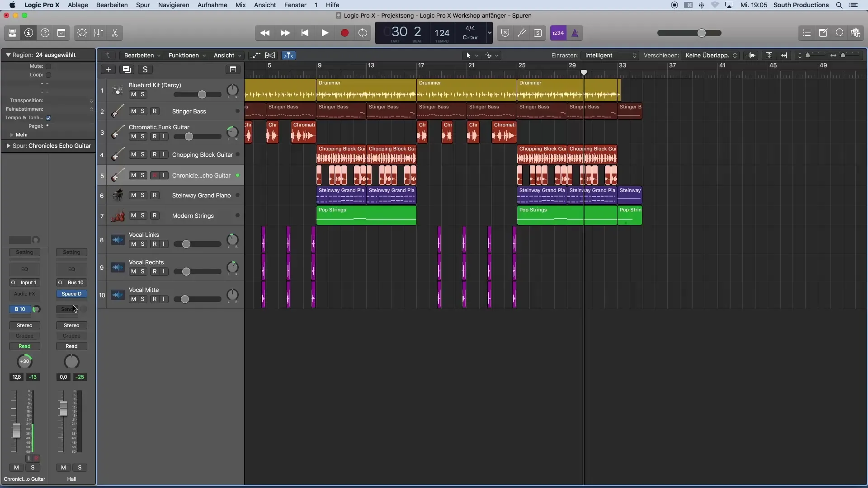The image size is (868, 488).
Task: Open the Note Pads icon
Action: 823,33
